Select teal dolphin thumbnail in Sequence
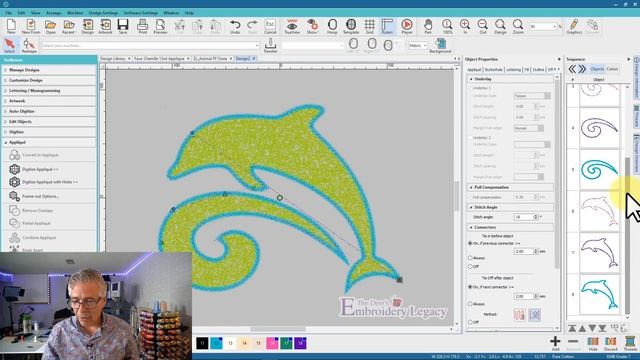 point(599,294)
